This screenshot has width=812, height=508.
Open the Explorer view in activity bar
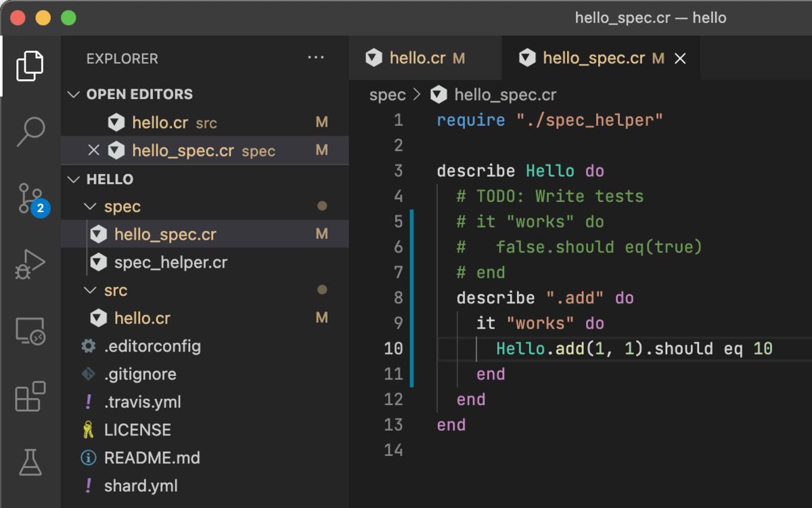click(x=30, y=66)
